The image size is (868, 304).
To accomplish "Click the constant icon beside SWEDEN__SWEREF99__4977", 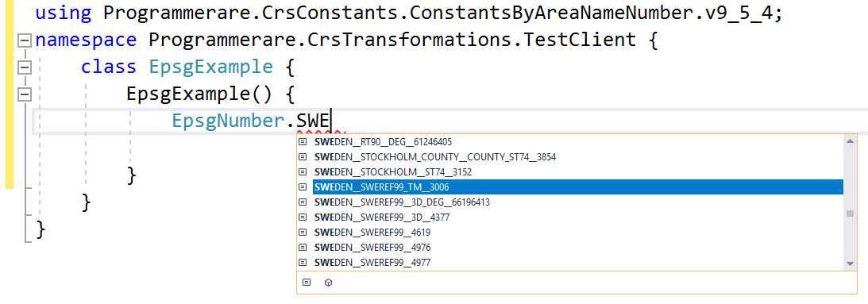I will tap(303, 263).
